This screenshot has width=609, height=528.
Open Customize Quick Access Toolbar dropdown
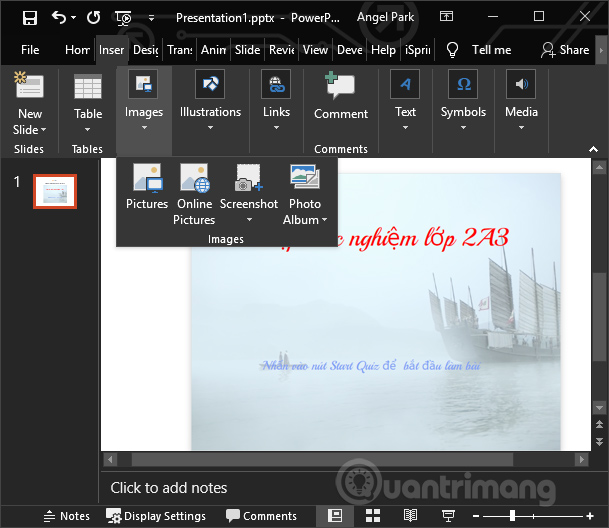[x=151, y=18]
